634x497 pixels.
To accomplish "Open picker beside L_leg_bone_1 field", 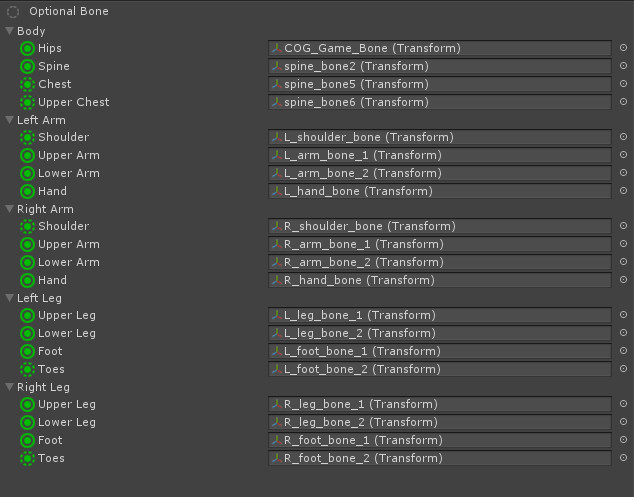I will pos(623,315).
